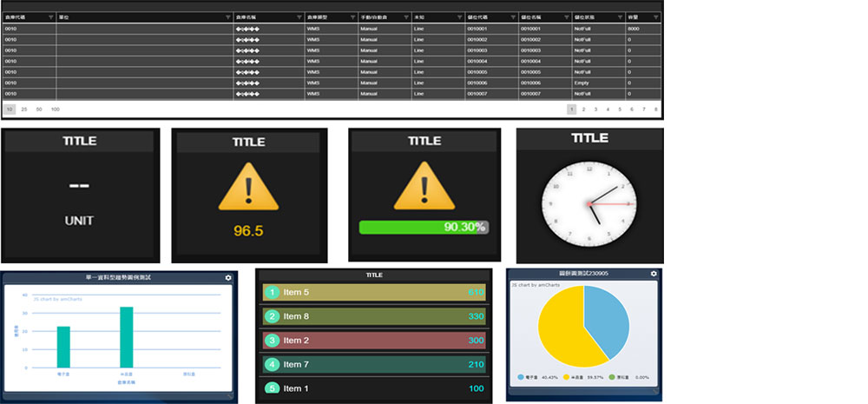
Task: Toggle the yellow legend marker in pie chart
Action: click(x=567, y=378)
